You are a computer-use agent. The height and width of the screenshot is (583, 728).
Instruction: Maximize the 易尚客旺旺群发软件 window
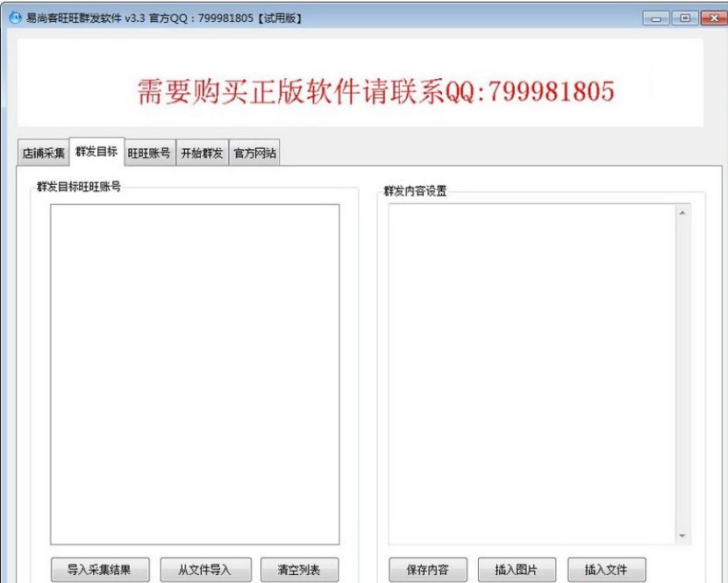684,18
